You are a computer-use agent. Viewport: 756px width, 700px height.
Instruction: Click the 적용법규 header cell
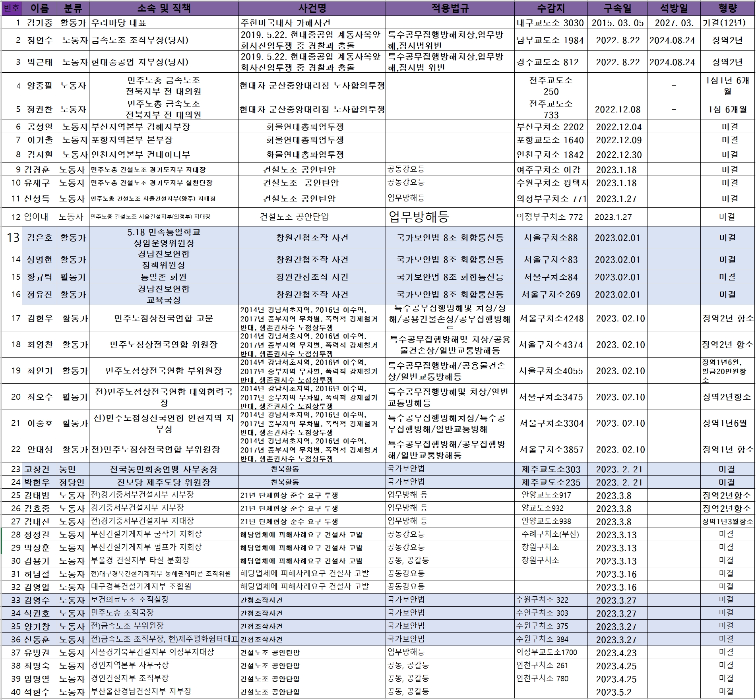pos(450,8)
